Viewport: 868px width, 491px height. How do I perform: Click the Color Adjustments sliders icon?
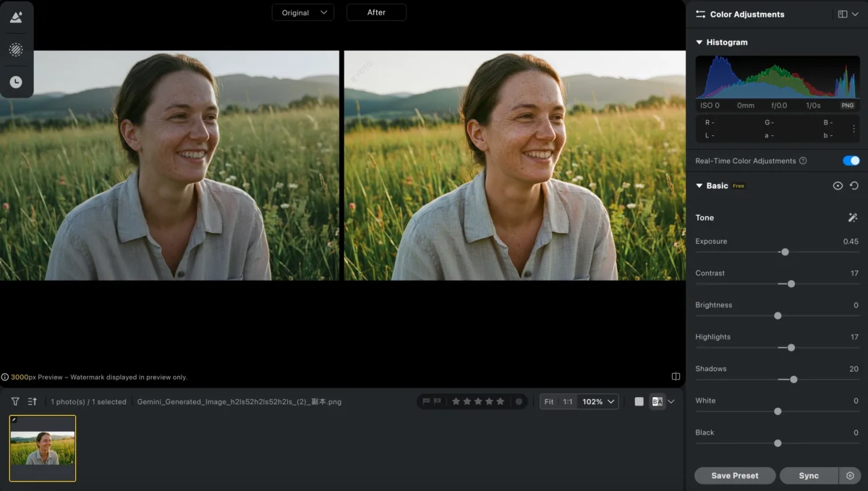pos(700,14)
